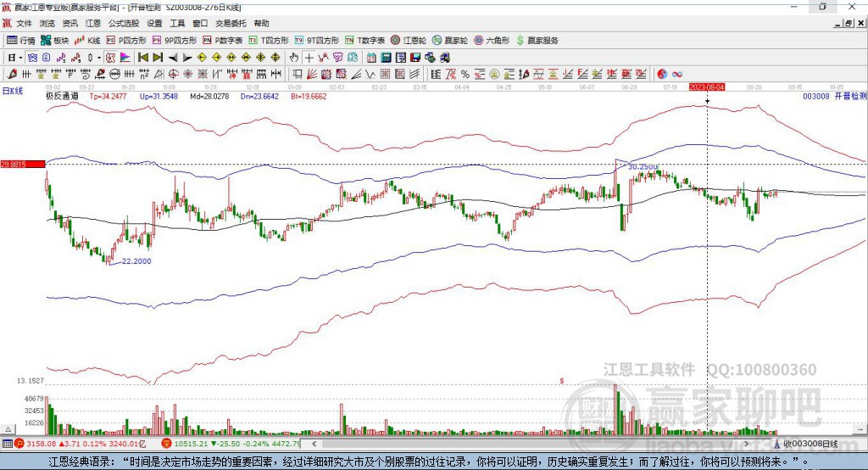Viewport: 868px width, 470px height.
Task: Open the 浏览 menu
Action: [47, 23]
